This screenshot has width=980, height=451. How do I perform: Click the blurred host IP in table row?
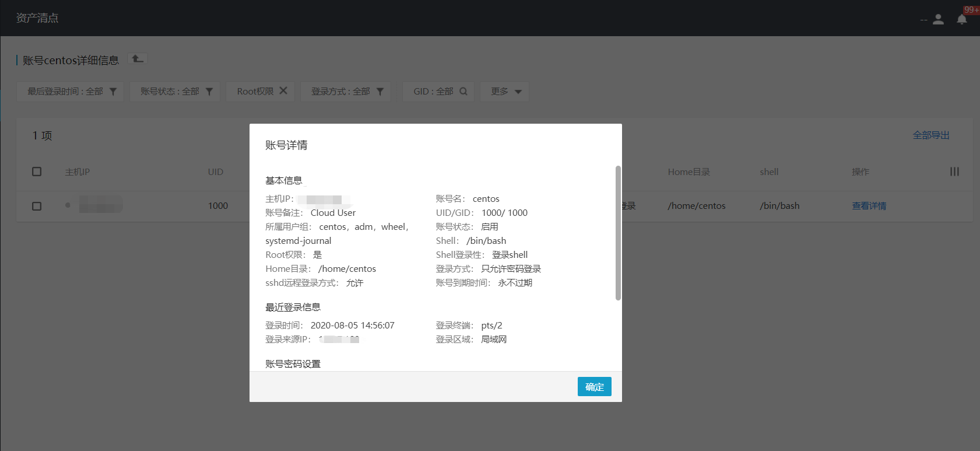coord(101,205)
